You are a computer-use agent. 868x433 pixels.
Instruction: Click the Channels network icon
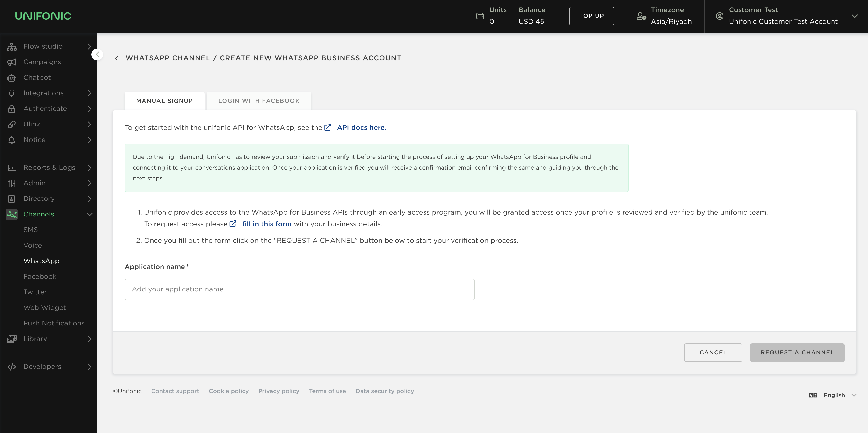pos(12,214)
